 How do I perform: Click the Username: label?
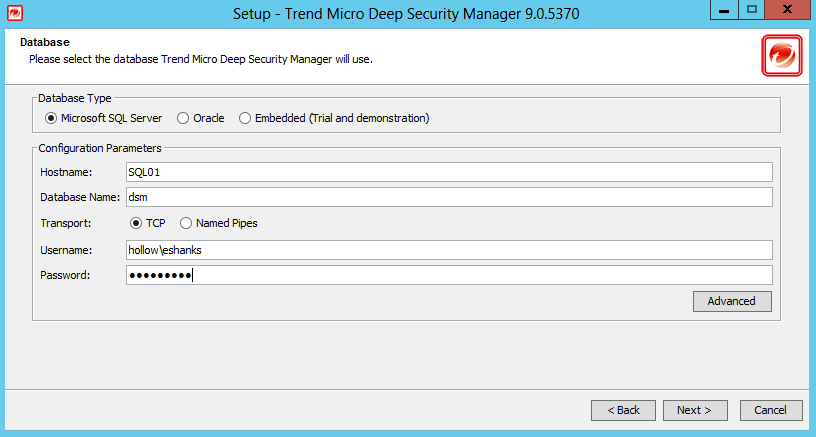point(66,250)
